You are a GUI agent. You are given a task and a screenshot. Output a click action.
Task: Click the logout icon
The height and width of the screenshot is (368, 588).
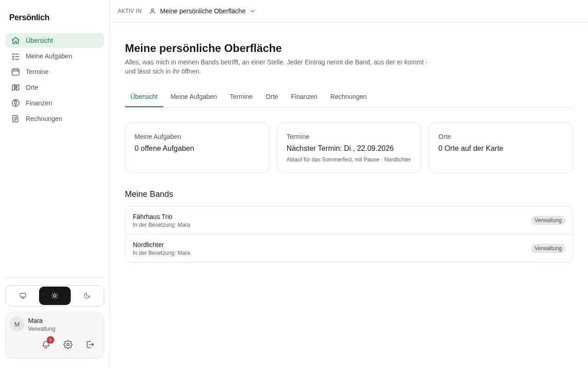click(90, 345)
